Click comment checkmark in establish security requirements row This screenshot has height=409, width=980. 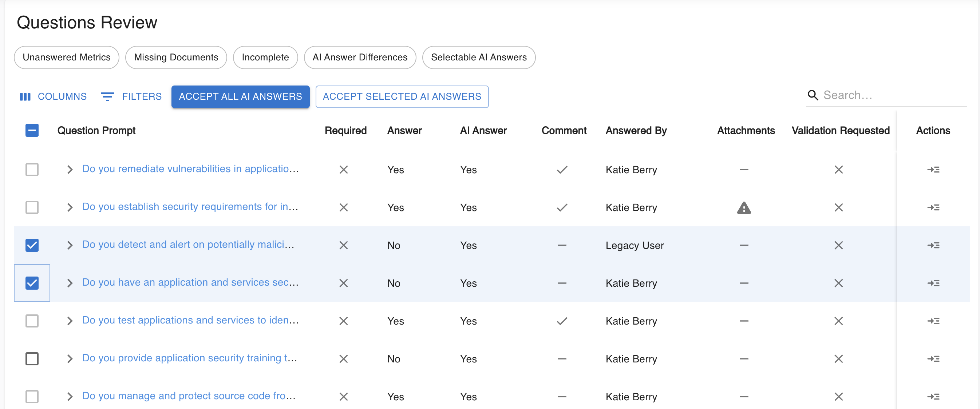click(x=562, y=207)
